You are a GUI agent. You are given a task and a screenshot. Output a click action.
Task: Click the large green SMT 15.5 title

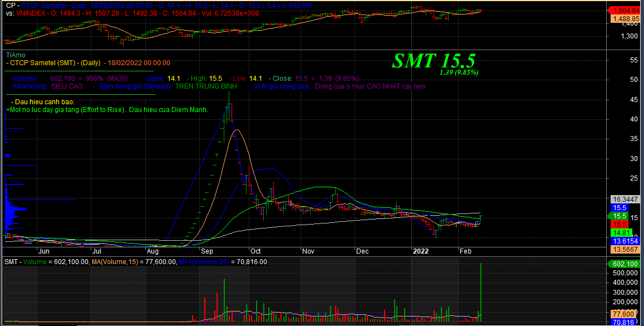434,61
